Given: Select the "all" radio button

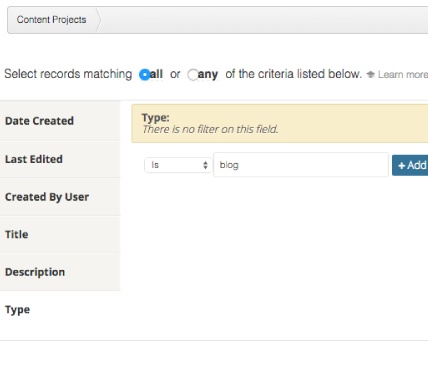Looking at the screenshot, I should (x=145, y=74).
